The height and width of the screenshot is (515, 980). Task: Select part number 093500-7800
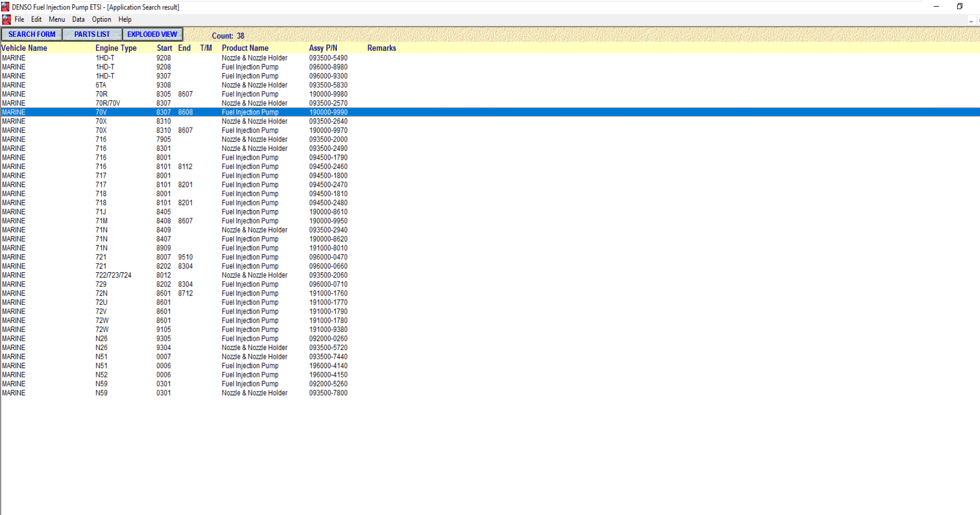329,393
